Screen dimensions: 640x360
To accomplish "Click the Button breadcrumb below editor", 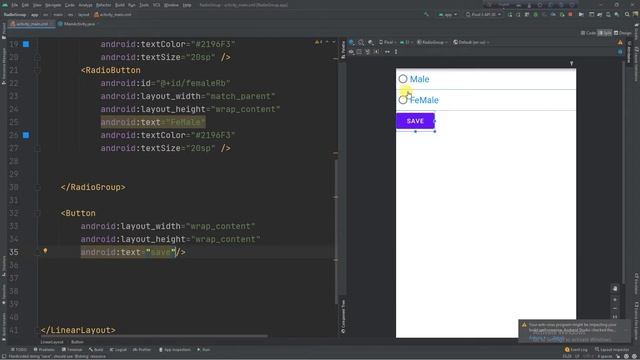I will point(77,342).
